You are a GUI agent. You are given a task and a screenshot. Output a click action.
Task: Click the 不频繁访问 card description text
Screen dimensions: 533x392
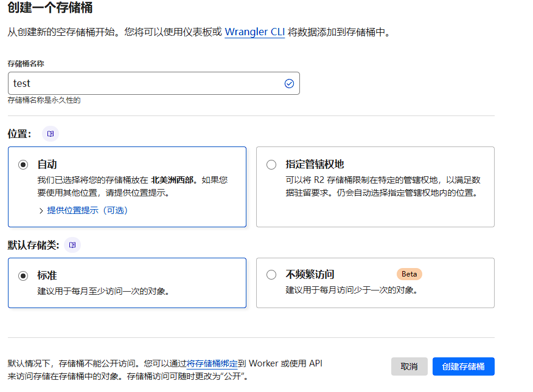(351, 291)
